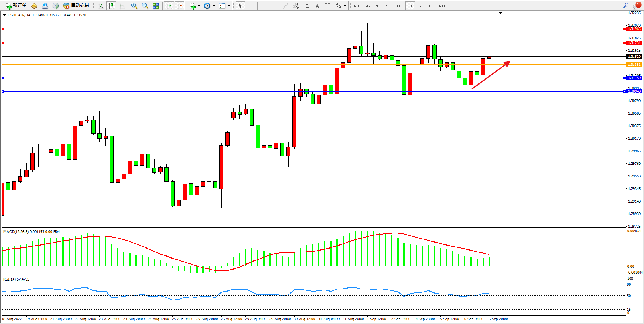The width and height of the screenshot is (644, 324).
Task: Click the 自动交易 auto trading button
Action: (76, 6)
